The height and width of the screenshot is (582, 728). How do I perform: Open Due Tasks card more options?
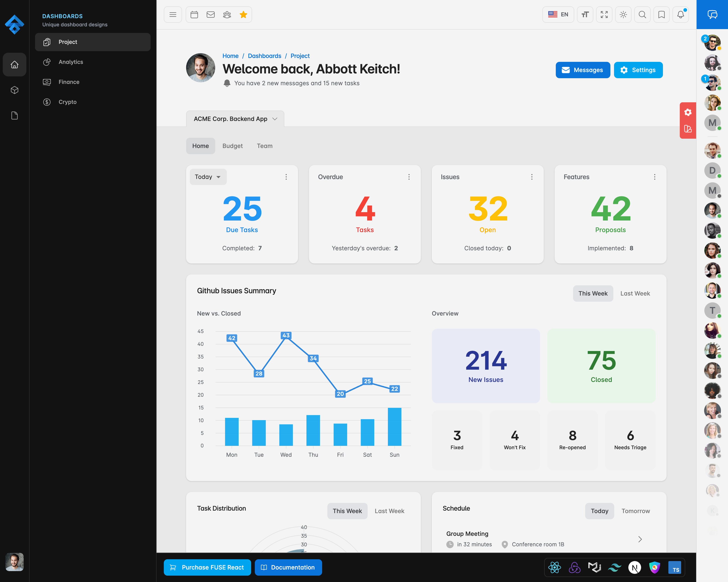pos(286,177)
